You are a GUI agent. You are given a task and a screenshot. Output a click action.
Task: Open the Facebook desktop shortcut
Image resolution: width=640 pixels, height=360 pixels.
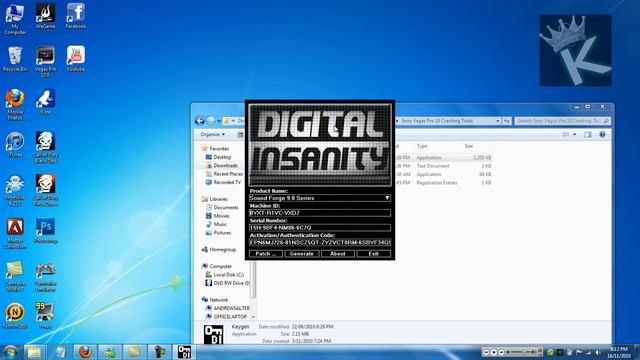click(x=76, y=16)
